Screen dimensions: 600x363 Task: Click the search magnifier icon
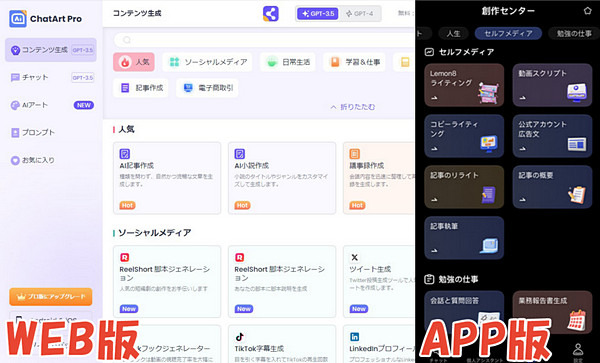coord(127,40)
